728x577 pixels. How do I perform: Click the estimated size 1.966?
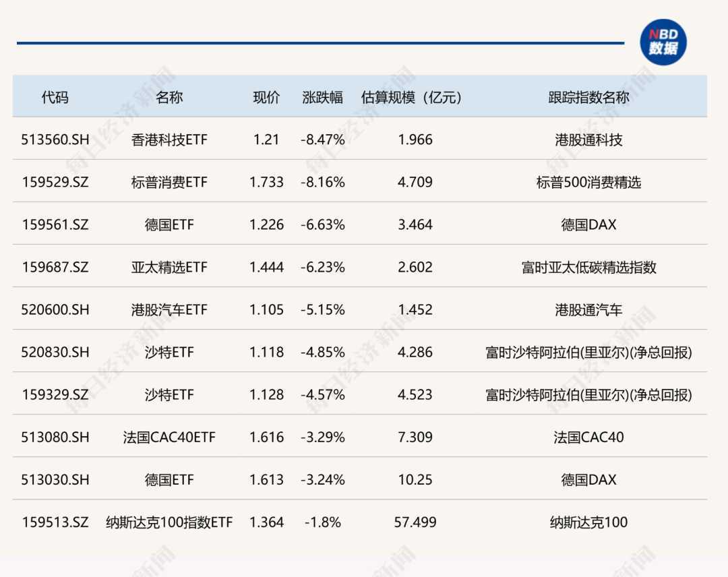pos(415,140)
